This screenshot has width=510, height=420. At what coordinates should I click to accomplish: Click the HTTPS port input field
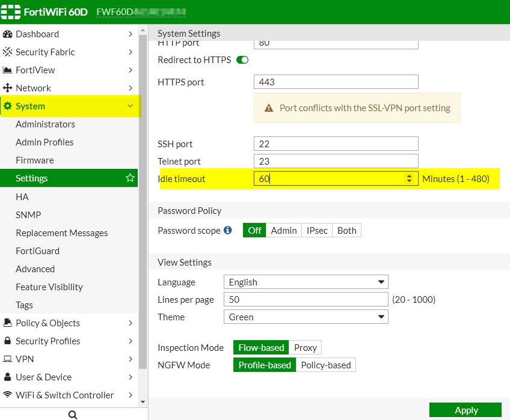[x=336, y=82]
